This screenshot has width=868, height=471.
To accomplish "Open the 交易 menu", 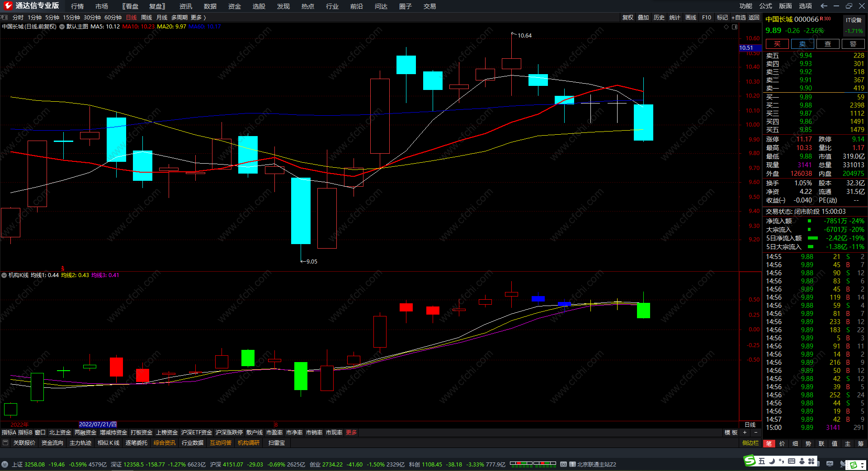I will click(430, 6).
